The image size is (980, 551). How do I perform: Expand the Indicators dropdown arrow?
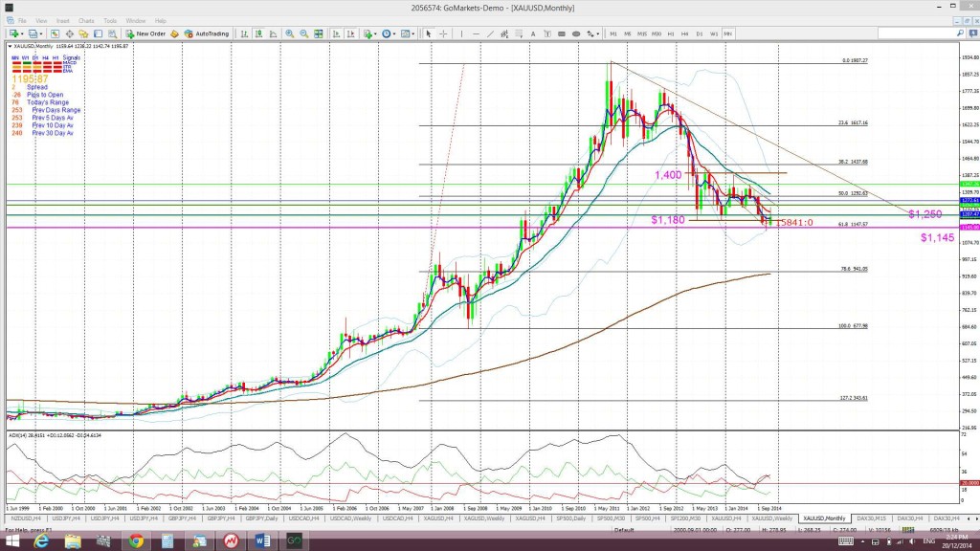click(375, 33)
